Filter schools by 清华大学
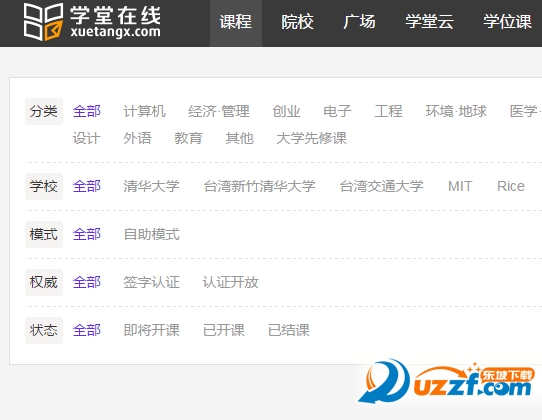The width and height of the screenshot is (542, 420). click(x=151, y=186)
